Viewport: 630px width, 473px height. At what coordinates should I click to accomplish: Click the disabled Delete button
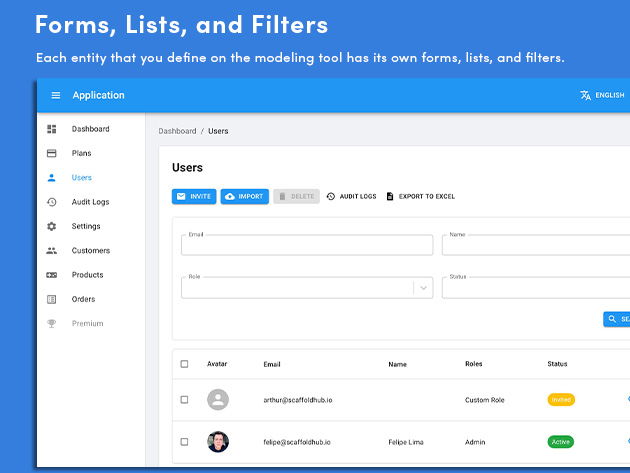pos(297,197)
